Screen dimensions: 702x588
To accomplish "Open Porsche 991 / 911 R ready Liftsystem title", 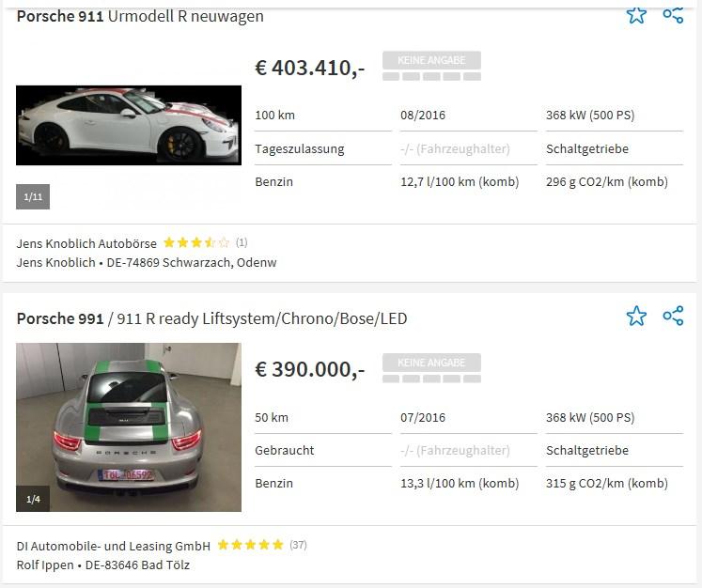I will tap(211, 318).
